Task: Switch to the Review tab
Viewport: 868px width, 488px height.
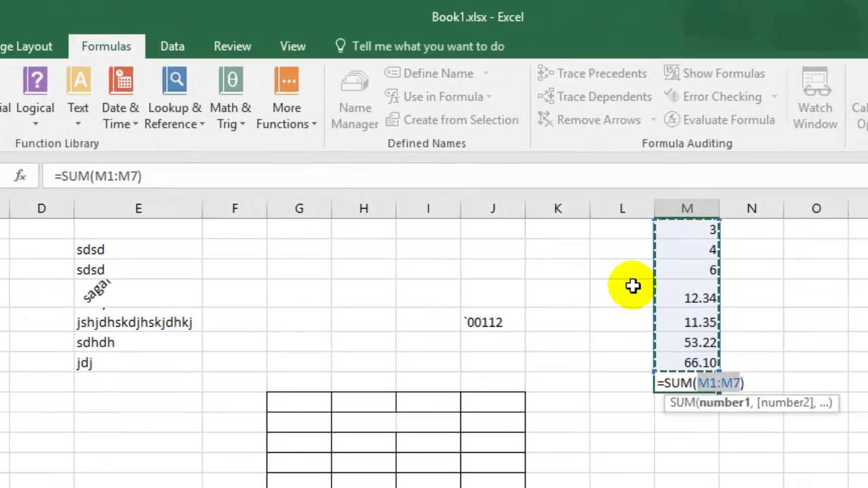Action: click(232, 46)
